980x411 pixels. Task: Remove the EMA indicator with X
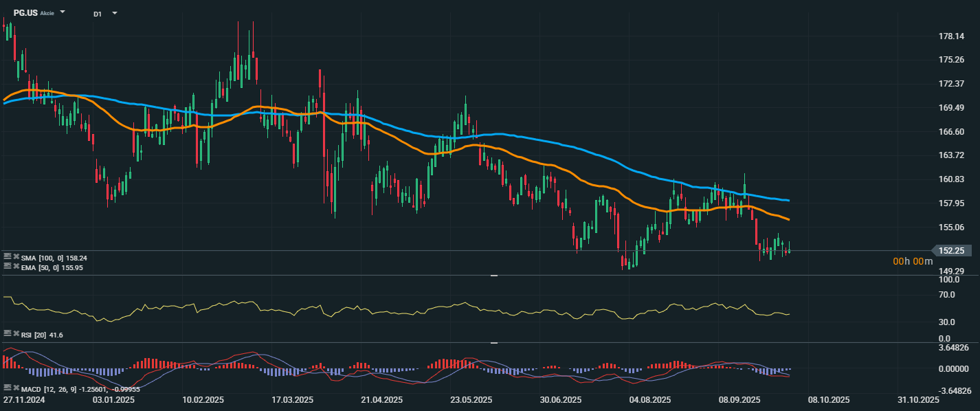[x=15, y=266]
